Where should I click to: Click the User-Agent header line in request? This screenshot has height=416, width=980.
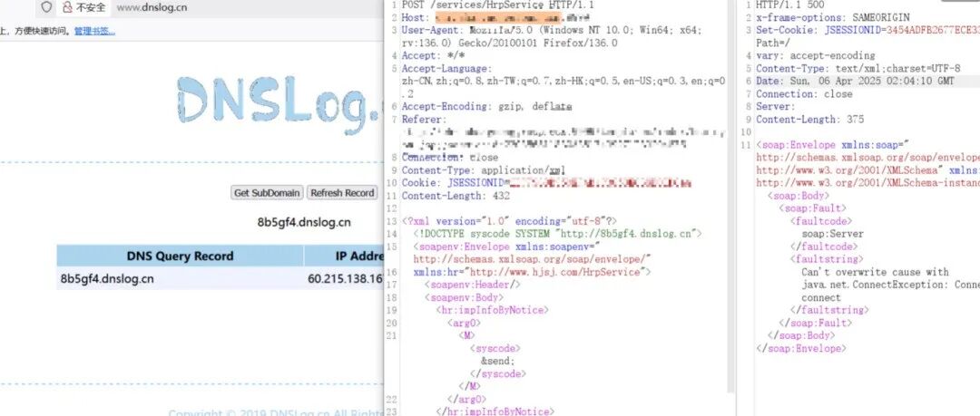(552, 36)
